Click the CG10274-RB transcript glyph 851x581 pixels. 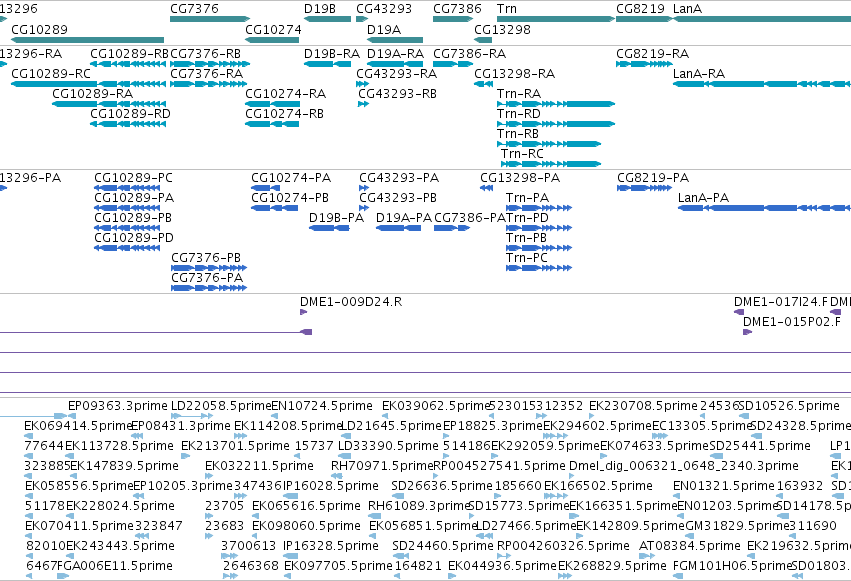tap(272, 124)
